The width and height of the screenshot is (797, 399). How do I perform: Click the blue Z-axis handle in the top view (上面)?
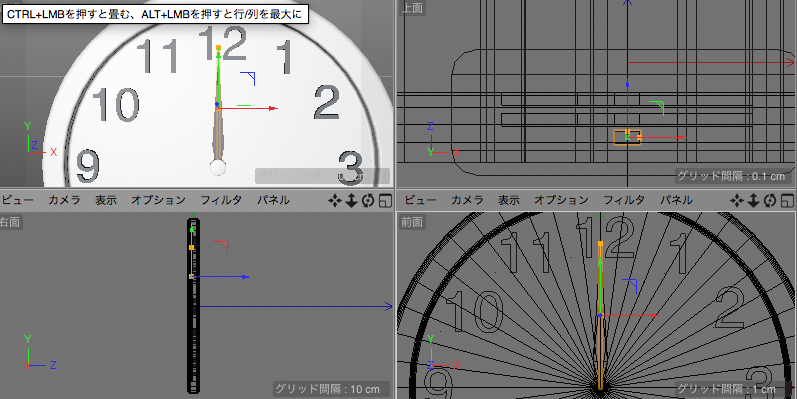(x=627, y=84)
